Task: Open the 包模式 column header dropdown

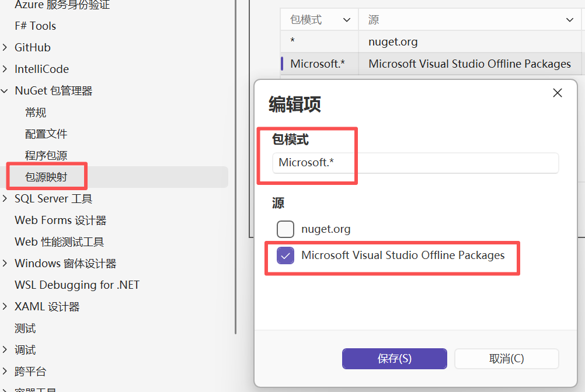Action: 346,20
